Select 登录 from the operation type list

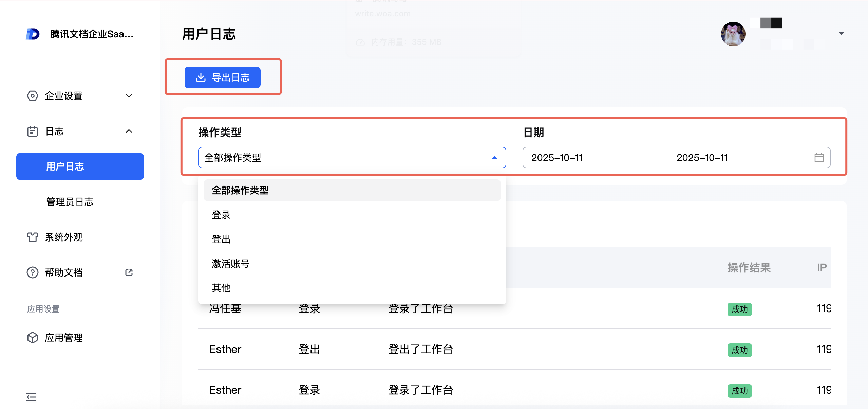[x=221, y=215]
